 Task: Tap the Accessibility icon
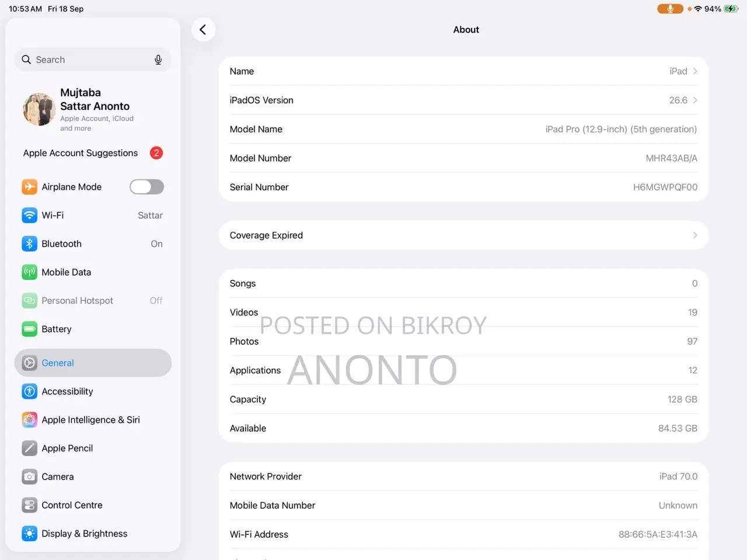click(x=29, y=391)
